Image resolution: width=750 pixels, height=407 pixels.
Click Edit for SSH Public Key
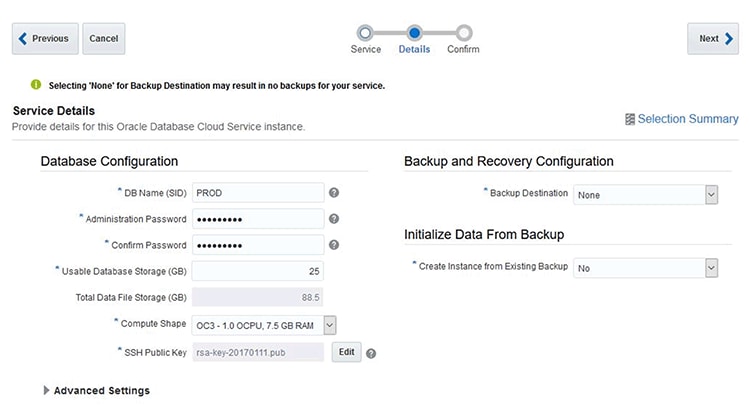(345, 352)
